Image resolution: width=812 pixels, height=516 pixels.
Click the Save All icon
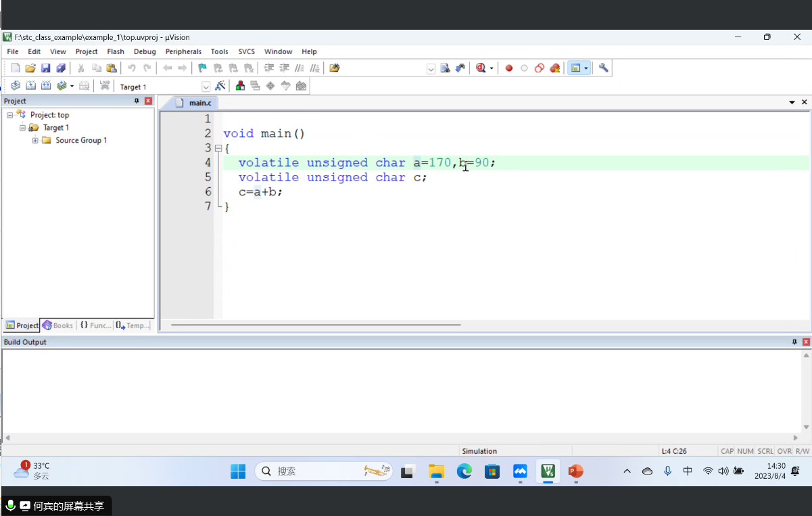tap(61, 68)
